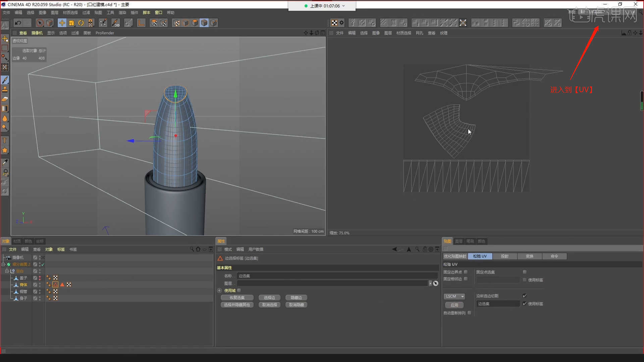Click the 恢复选集 button

[x=237, y=298]
